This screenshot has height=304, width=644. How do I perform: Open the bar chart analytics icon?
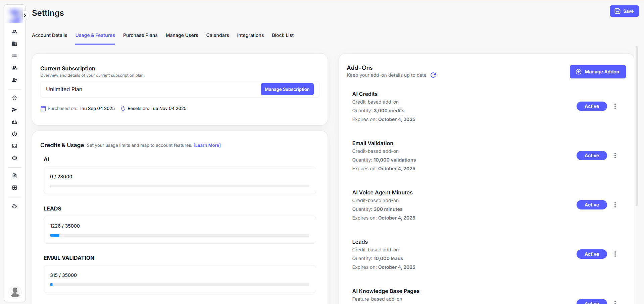click(x=14, y=122)
